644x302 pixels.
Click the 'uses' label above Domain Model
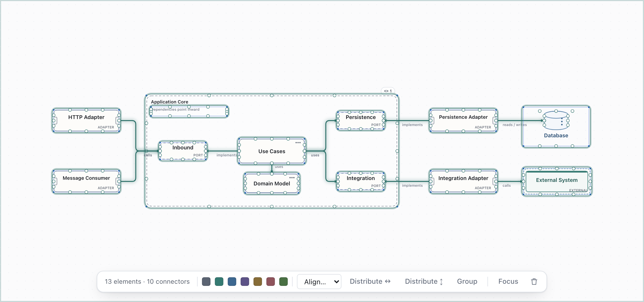pyautogui.click(x=279, y=167)
